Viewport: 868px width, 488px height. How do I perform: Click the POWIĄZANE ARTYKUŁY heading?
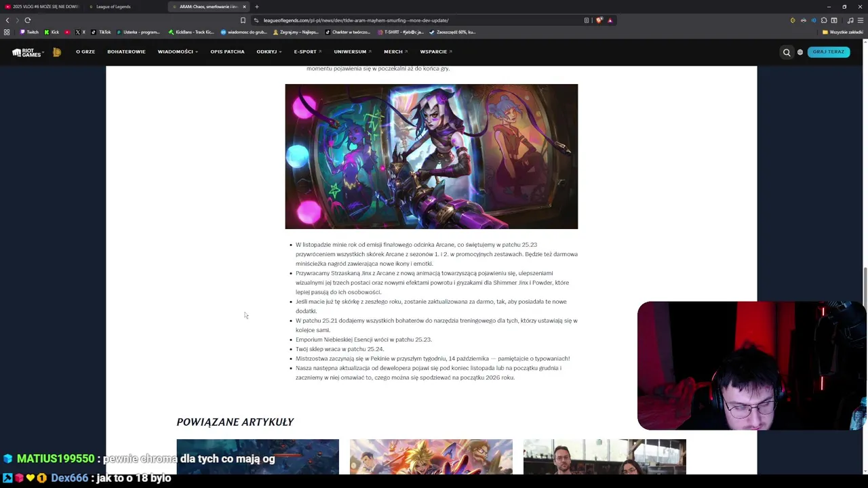[x=235, y=422]
